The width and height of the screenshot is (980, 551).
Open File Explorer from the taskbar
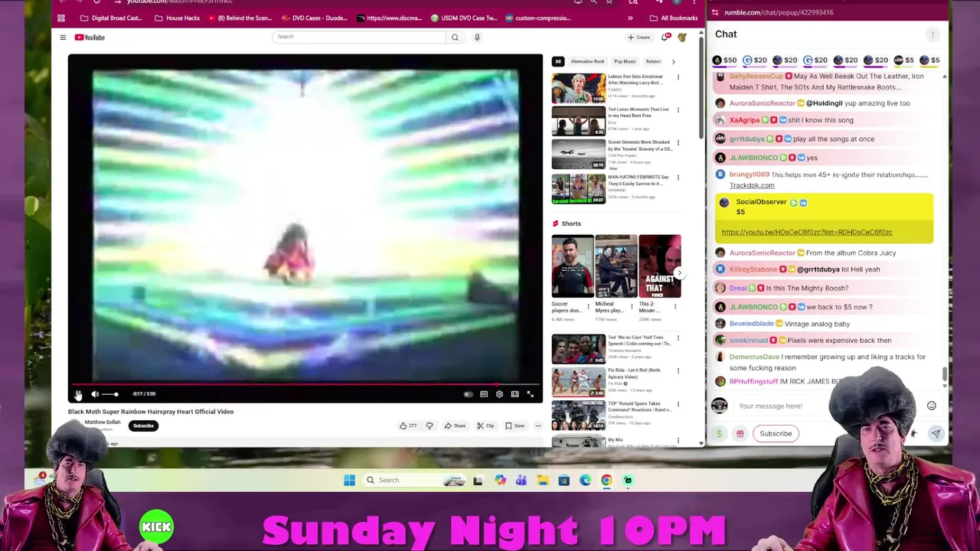point(542,481)
